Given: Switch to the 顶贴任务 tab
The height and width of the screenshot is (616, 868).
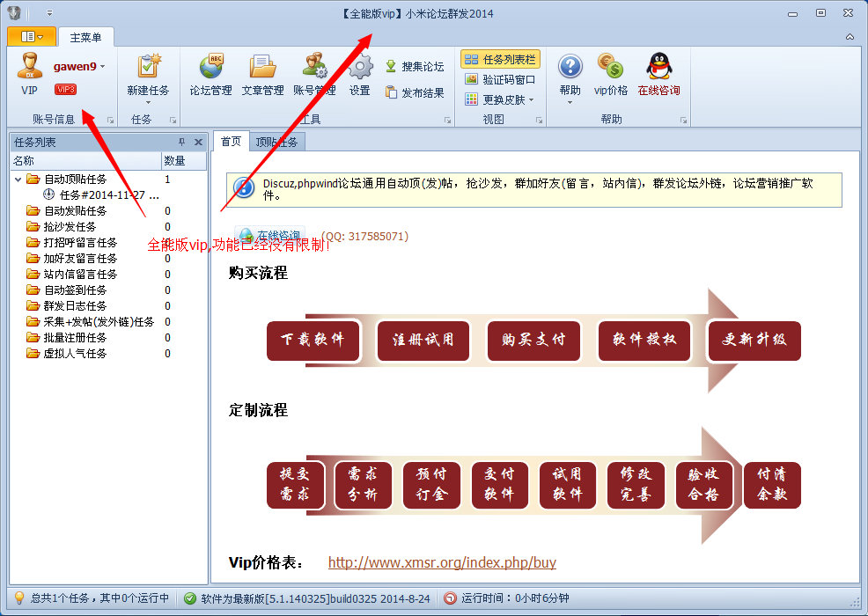Looking at the screenshot, I should 276,143.
